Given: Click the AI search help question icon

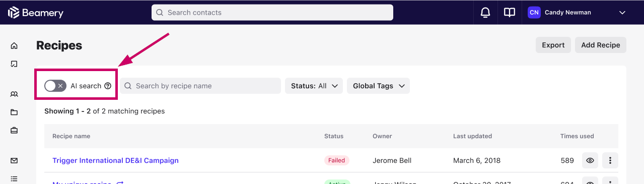Looking at the screenshot, I should [x=108, y=86].
